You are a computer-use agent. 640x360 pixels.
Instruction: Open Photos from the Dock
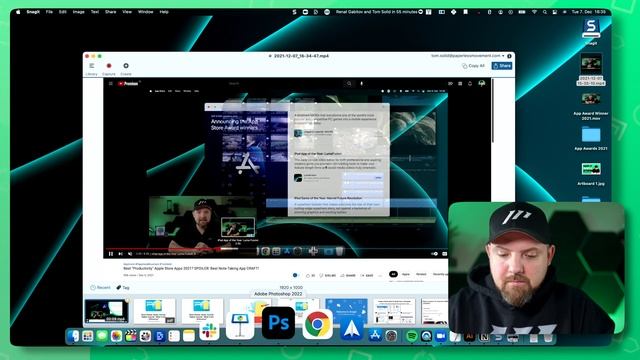click(116, 336)
